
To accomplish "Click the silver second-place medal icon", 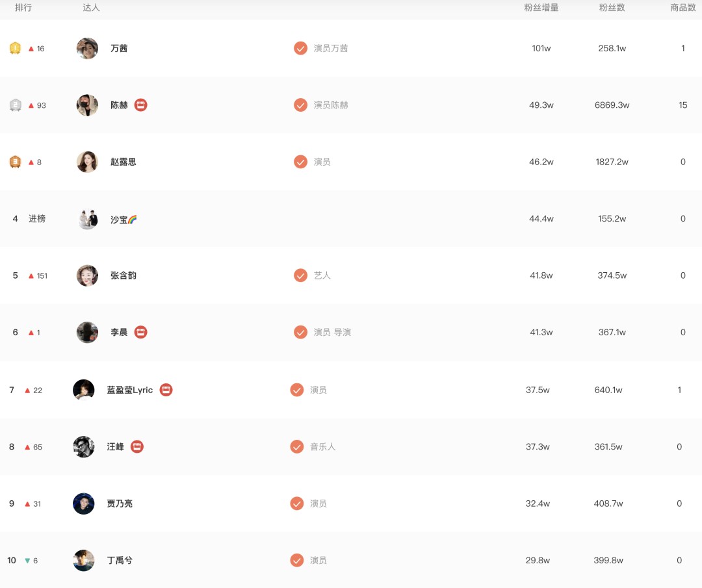I will pos(15,105).
